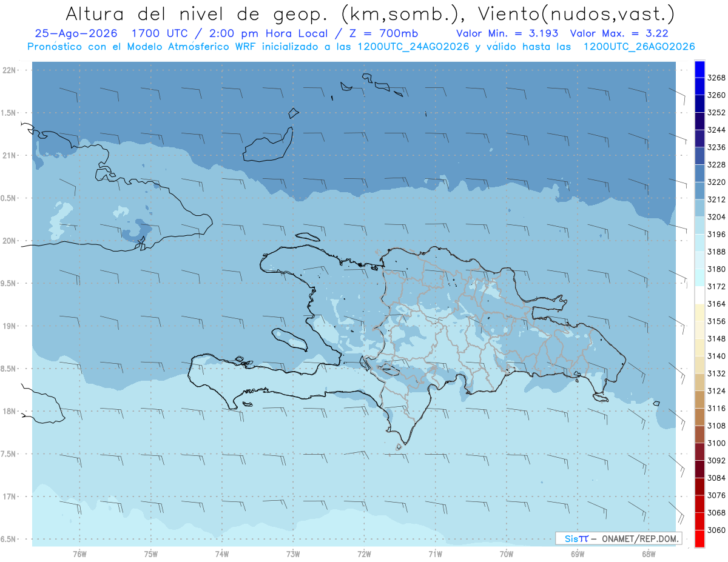Click the "19N" latitude label

coord(10,326)
